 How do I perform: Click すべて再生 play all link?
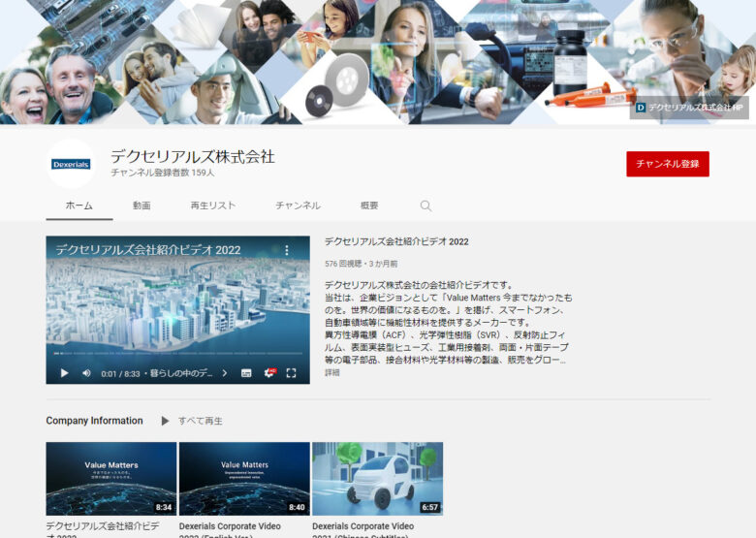coord(201,421)
